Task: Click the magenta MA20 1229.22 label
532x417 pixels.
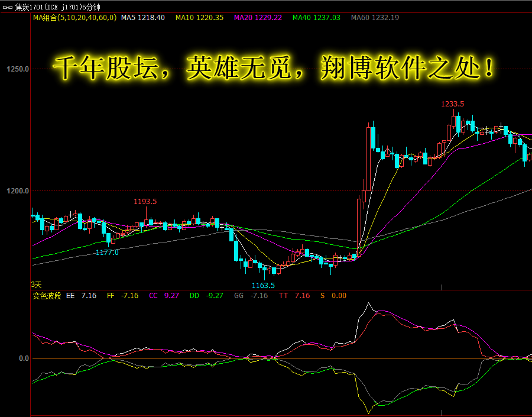Action: 258,18
